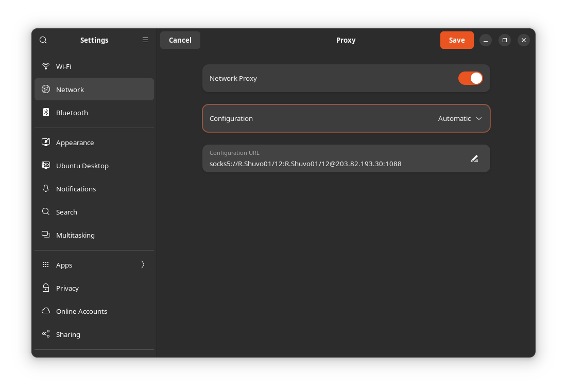Open the Configuration dropdown set to Automatic
This screenshot has width=567, height=392.
[459, 118]
